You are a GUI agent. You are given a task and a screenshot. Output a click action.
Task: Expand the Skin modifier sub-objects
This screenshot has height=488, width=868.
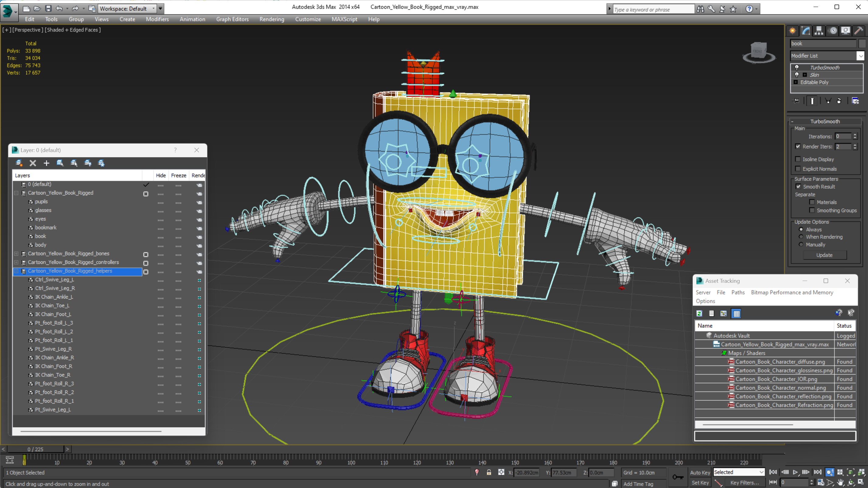point(805,75)
